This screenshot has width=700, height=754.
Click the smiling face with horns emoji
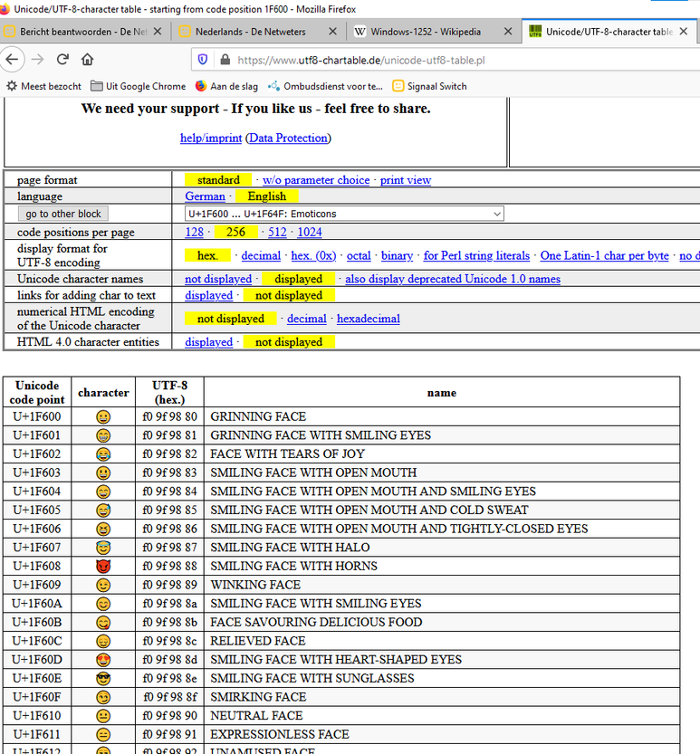(x=103, y=566)
